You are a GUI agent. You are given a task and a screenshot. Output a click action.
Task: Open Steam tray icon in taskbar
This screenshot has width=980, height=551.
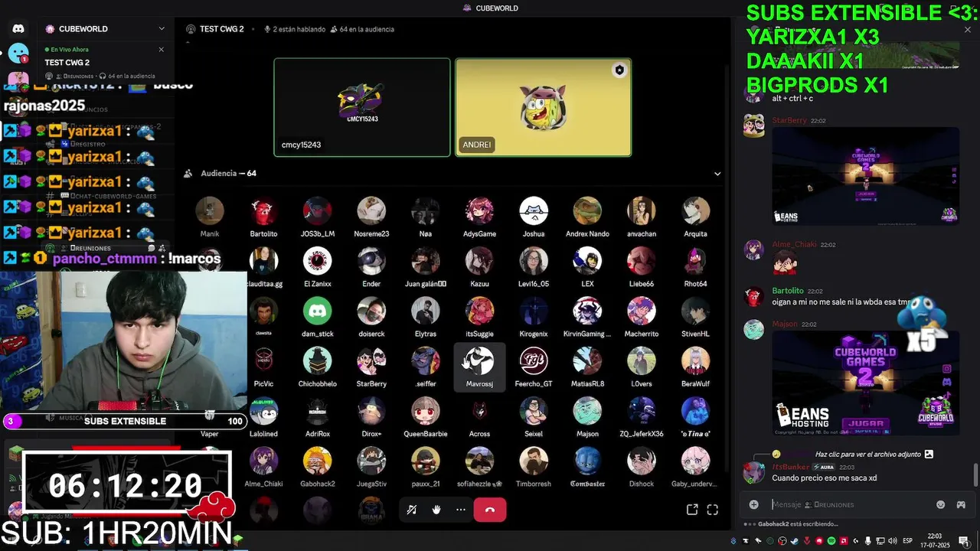[793, 541]
